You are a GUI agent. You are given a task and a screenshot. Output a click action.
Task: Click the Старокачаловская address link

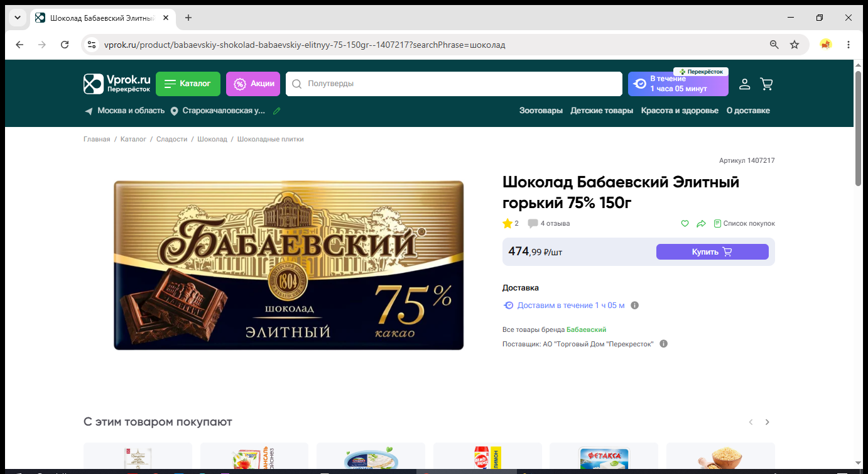point(224,111)
